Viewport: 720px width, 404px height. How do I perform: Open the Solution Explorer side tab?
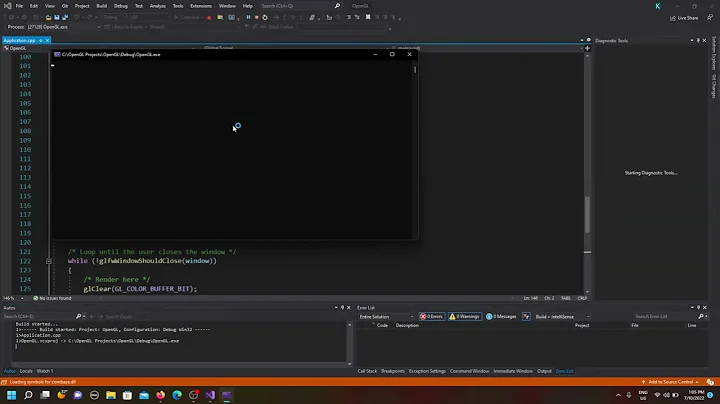pos(714,53)
